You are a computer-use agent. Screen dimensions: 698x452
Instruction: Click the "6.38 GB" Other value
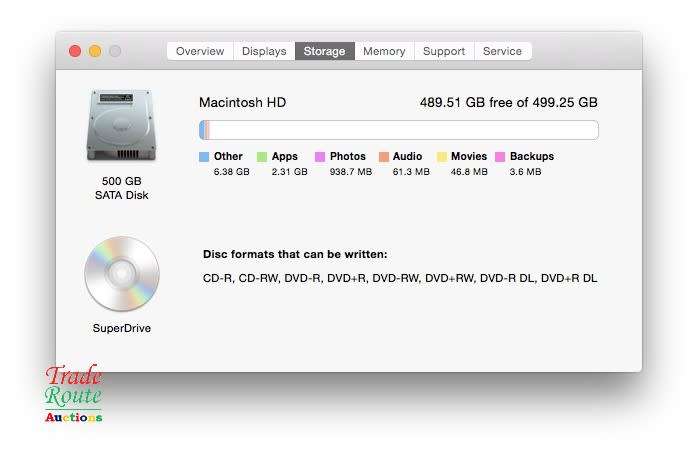(x=231, y=172)
